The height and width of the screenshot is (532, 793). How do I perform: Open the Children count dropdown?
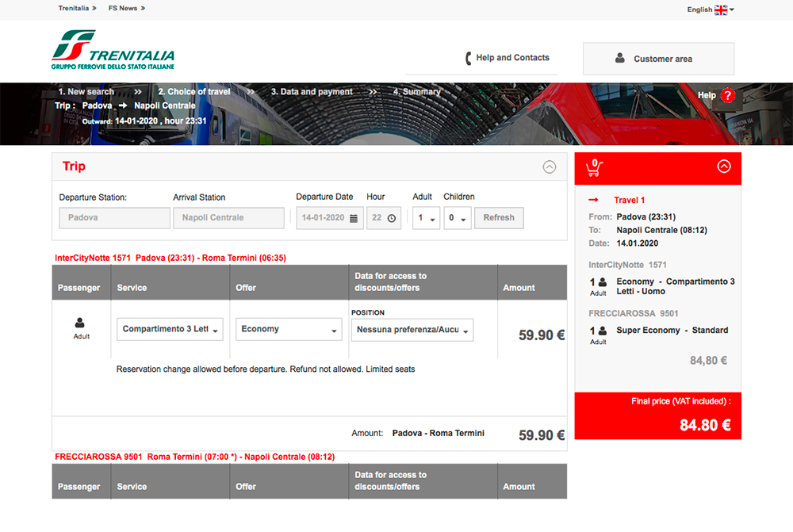coord(458,218)
